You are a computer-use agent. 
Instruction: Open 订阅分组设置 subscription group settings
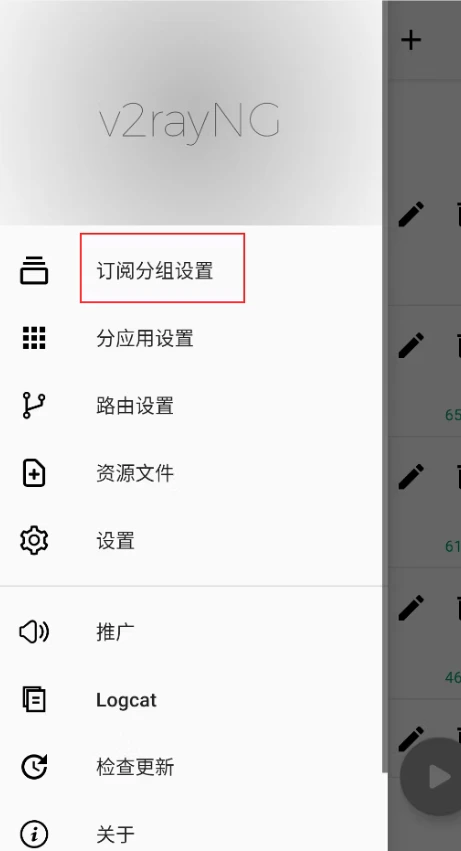pyautogui.click(x=155, y=271)
